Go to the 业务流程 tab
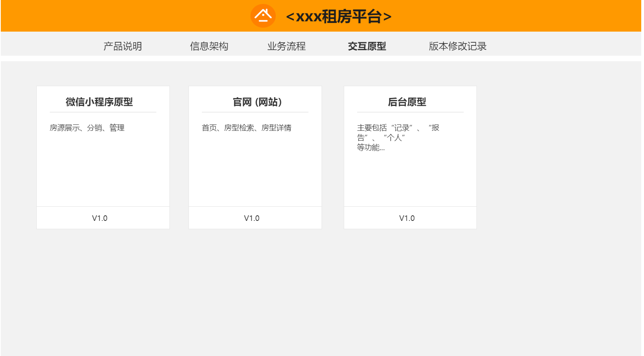This screenshot has height=356, width=644. (x=286, y=46)
